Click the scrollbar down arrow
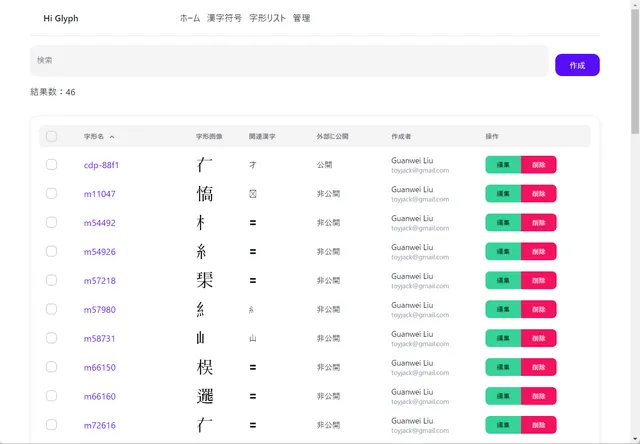 pyautogui.click(x=635, y=439)
